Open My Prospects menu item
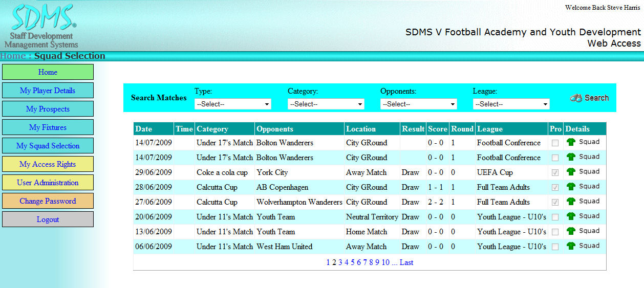Screen dimensions: 644x288 pyautogui.click(x=48, y=109)
